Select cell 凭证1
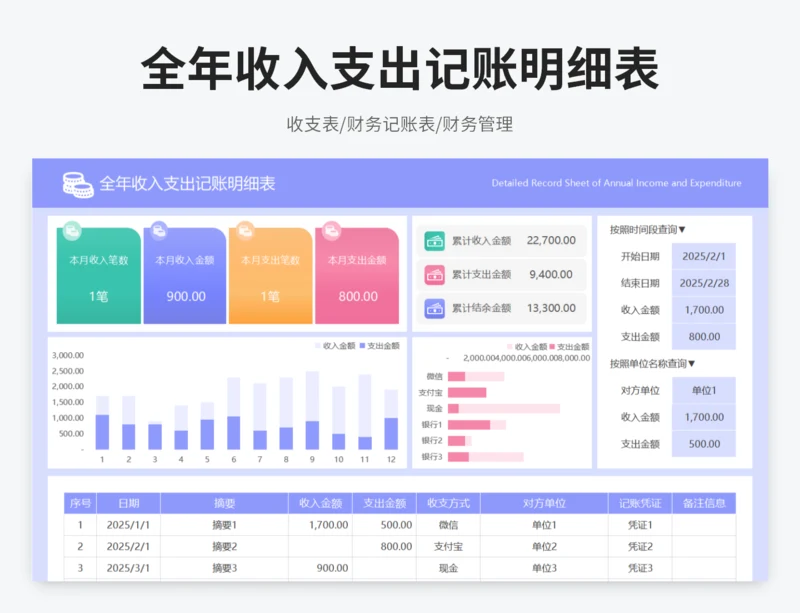This screenshot has height=613, width=800. click(x=640, y=525)
